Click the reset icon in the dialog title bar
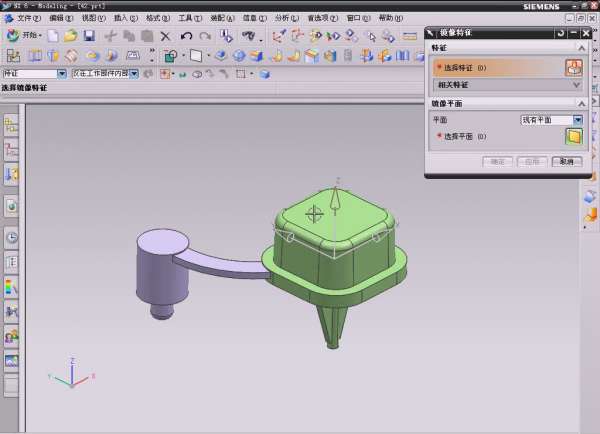600x434 pixels. 560,33
